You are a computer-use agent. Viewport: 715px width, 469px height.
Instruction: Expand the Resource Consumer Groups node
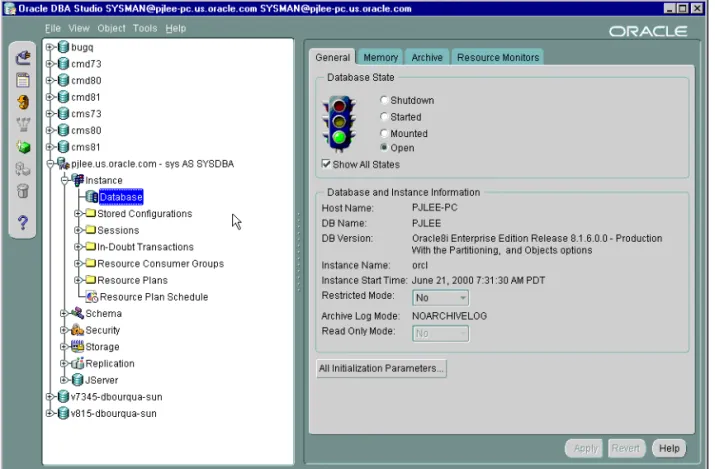click(x=78, y=263)
